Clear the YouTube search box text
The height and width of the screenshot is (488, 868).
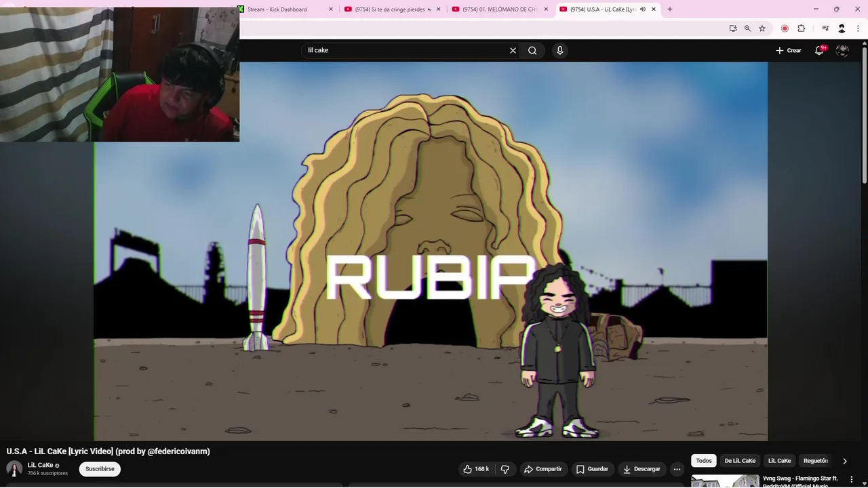(513, 50)
